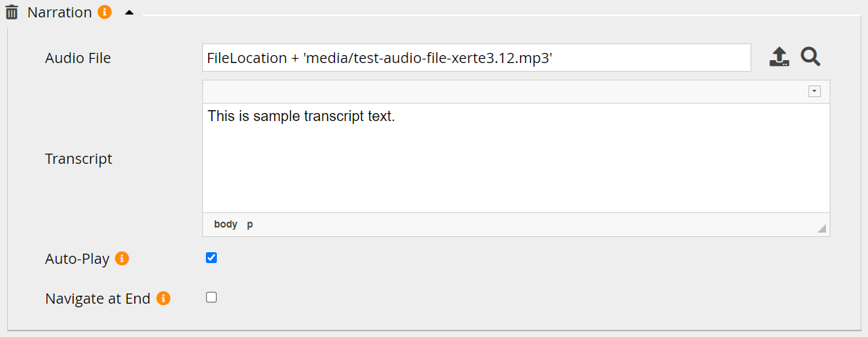This screenshot has width=868, height=337.
Task: Click the Transcript editor resize handle
Action: pos(822,228)
